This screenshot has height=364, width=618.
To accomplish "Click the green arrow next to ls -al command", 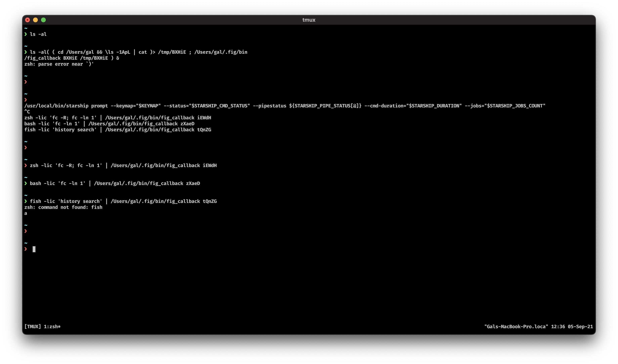I will pyautogui.click(x=26, y=34).
